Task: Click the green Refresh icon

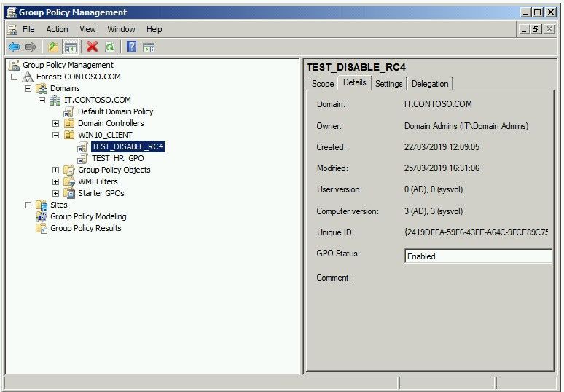Action: click(110, 47)
